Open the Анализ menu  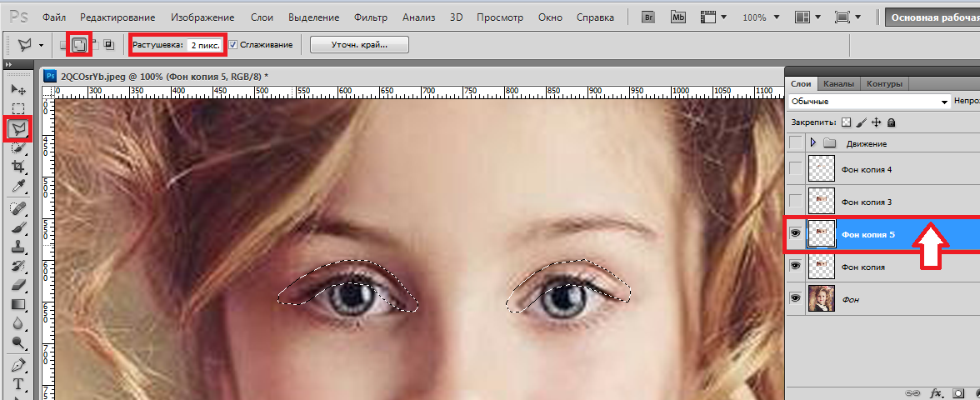[420, 17]
